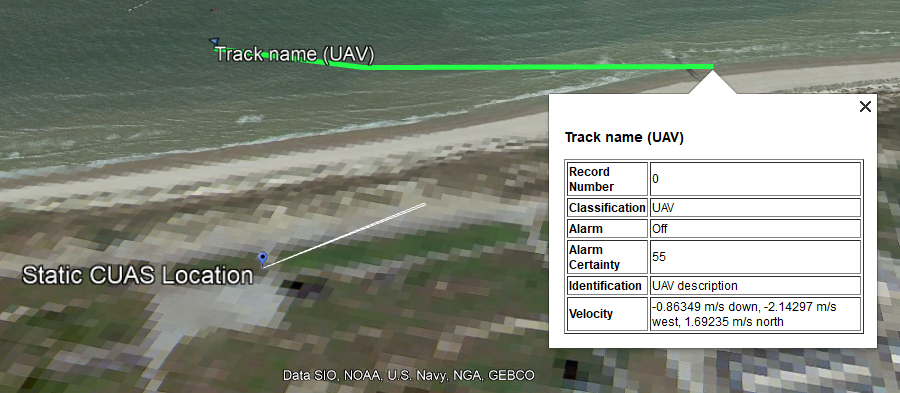Click the Velocity label cell

coord(607,314)
